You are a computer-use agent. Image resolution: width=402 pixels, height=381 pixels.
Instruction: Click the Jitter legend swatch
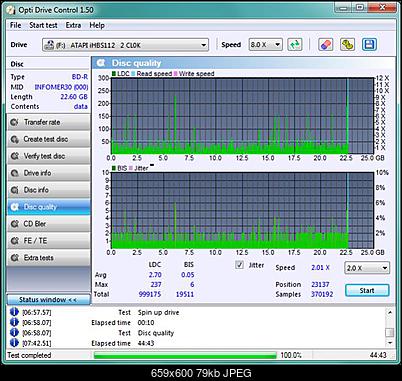pos(131,168)
